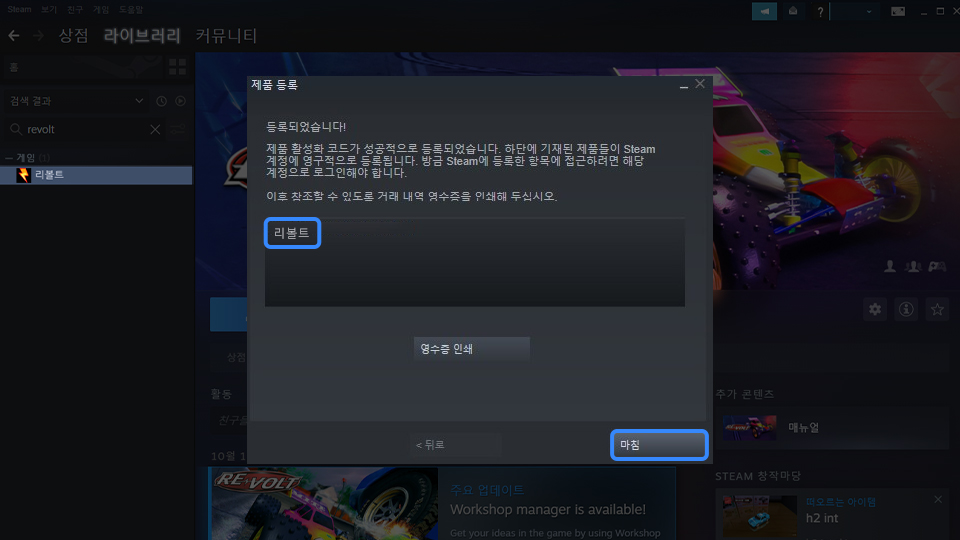
Task: Launch Big Picture mode icon
Action: tap(898, 11)
